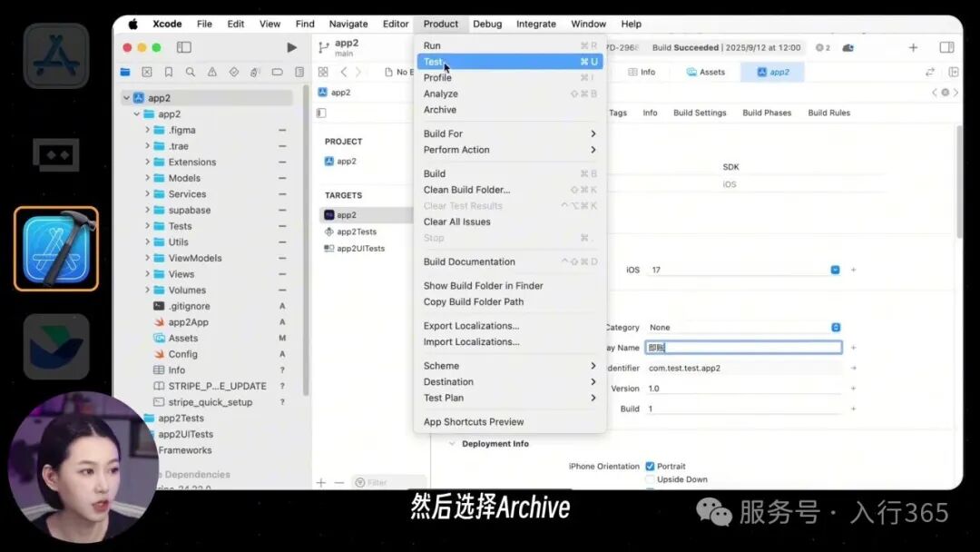Open the Project navigator icon

[125, 72]
